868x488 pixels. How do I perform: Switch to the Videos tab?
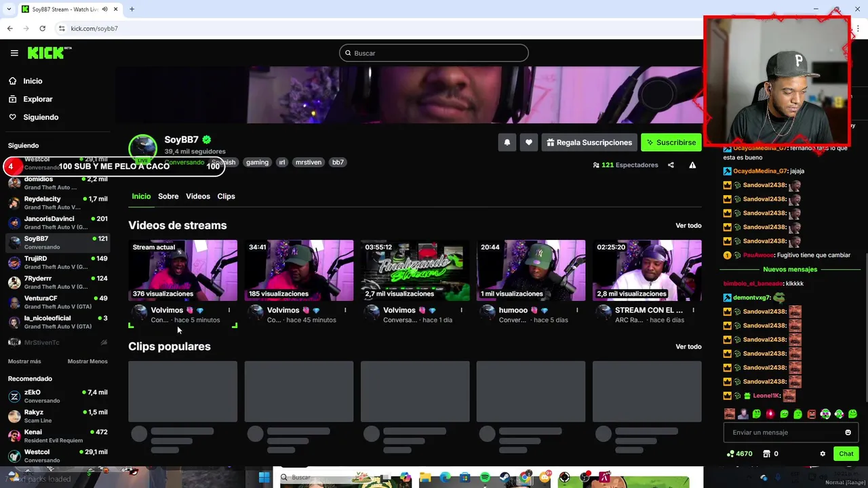pyautogui.click(x=198, y=196)
